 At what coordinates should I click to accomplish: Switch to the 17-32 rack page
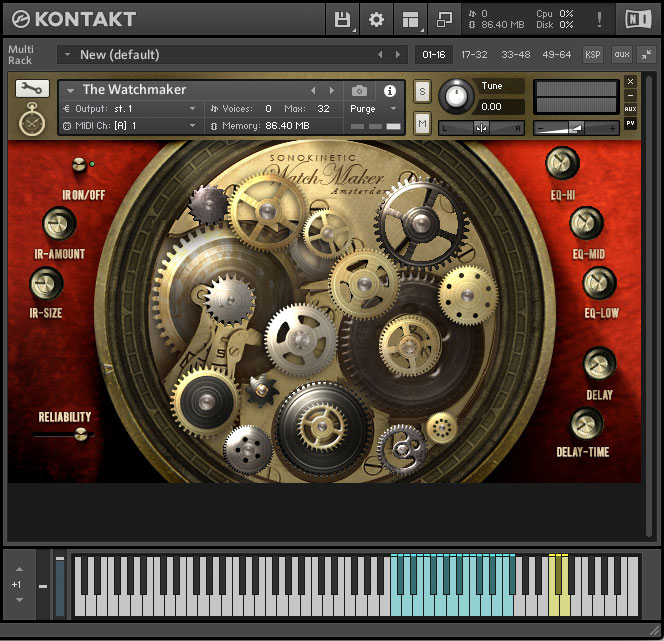475,54
